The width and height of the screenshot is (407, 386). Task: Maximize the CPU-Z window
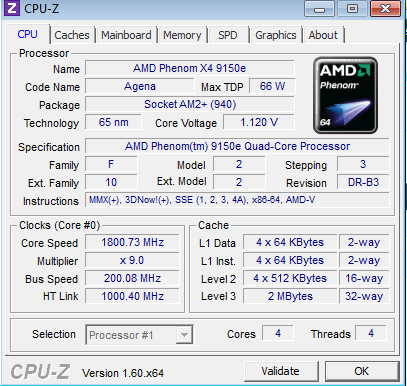[x=352, y=8]
